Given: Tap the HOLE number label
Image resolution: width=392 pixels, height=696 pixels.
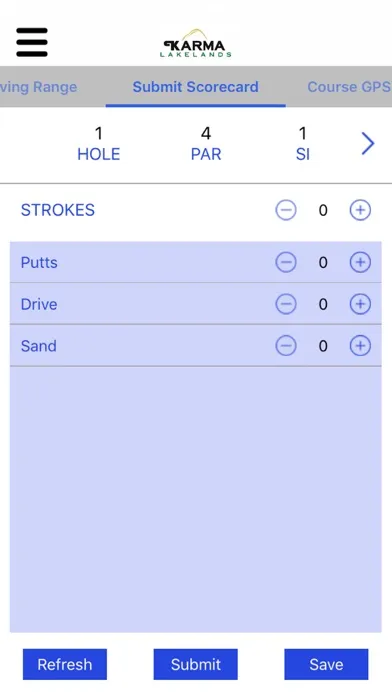Looking at the screenshot, I should (x=99, y=154).
